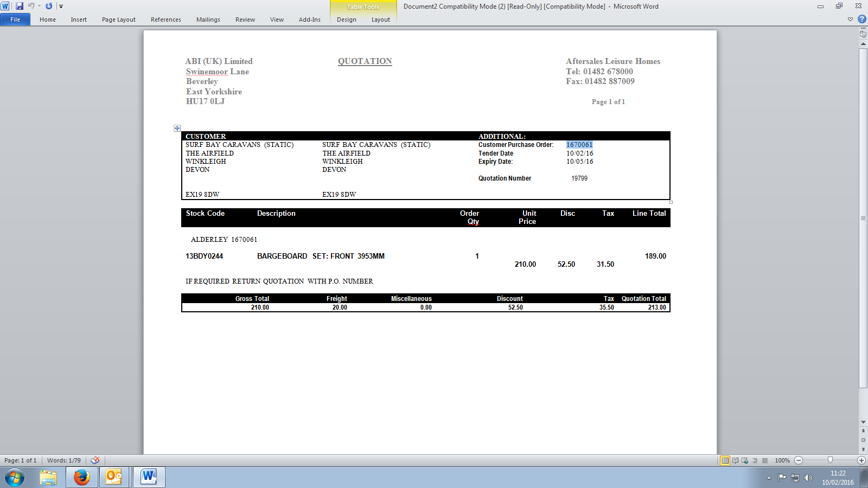Image resolution: width=868 pixels, height=488 pixels.
Task: Click the volume speaker tray icon
Action: 808,478
